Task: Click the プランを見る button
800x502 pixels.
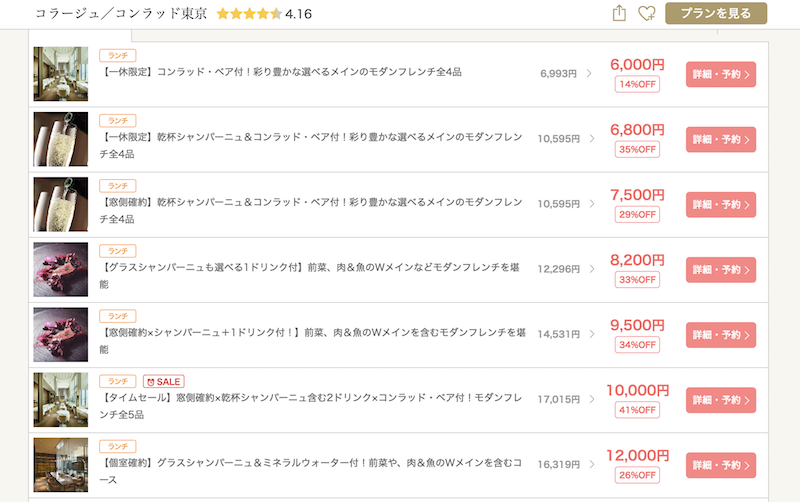Action: click(716, 13)
